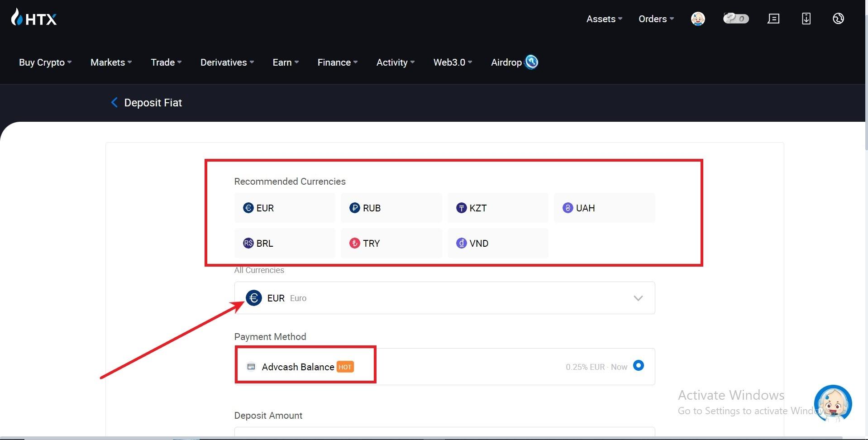Select TRY recommended currency
Screen dimensions: 868x440
coord(391,243)
